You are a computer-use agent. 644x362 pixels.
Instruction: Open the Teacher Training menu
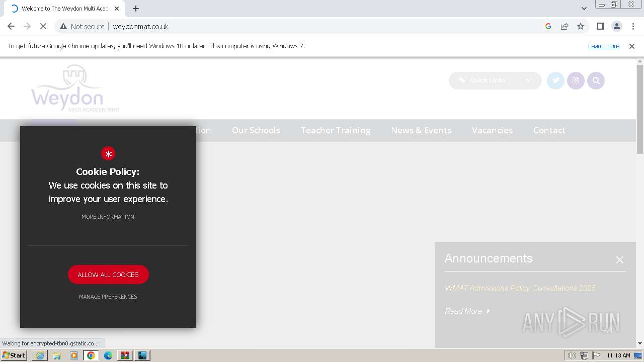pos(336,130)
